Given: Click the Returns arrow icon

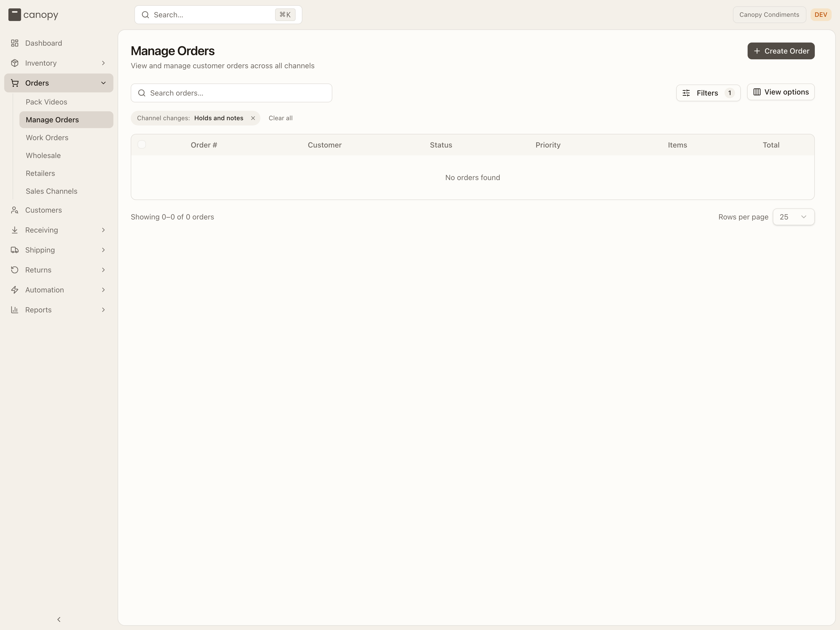Looking at the screenshot, I should (x=15, y=270).
